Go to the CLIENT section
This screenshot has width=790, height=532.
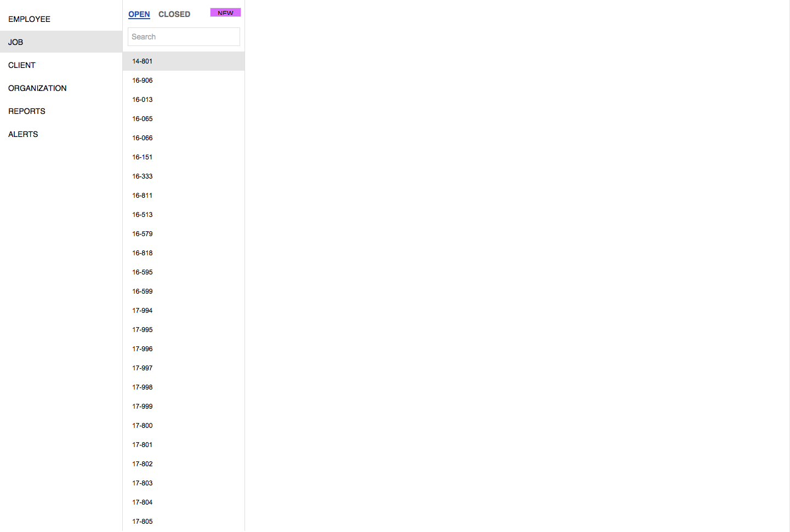(x=61, y=65)
